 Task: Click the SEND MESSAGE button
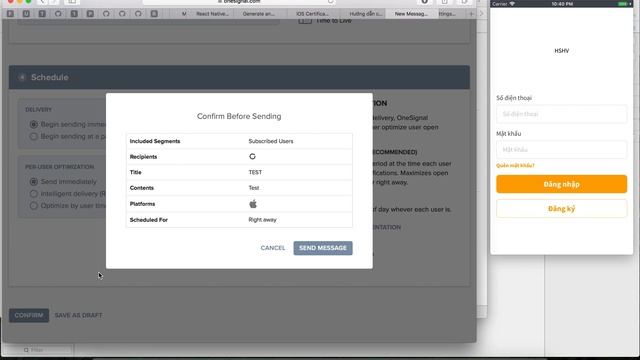[323, 248]
